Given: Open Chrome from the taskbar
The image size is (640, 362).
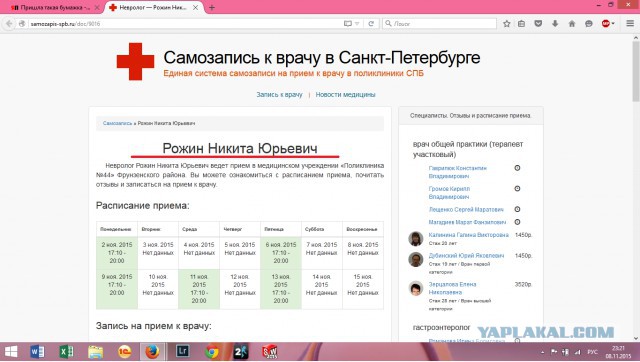Looking at the screenshot, I should tap(211, 352).
